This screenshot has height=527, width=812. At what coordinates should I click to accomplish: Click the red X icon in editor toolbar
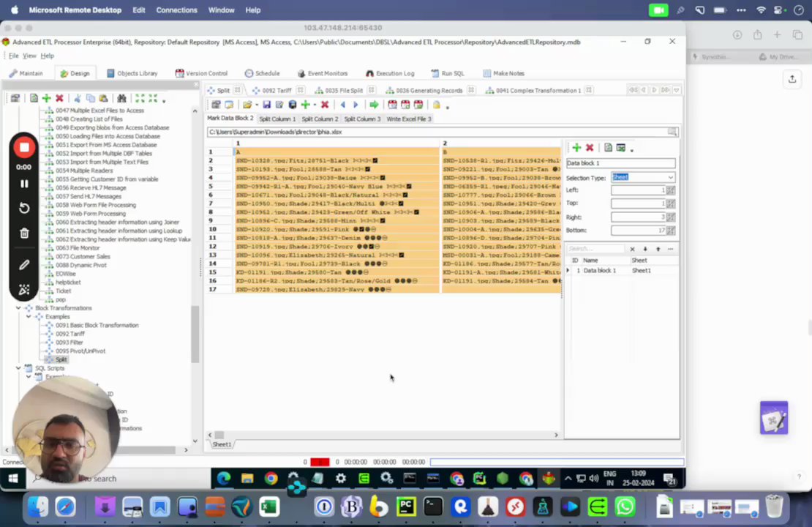click(325, 105)
